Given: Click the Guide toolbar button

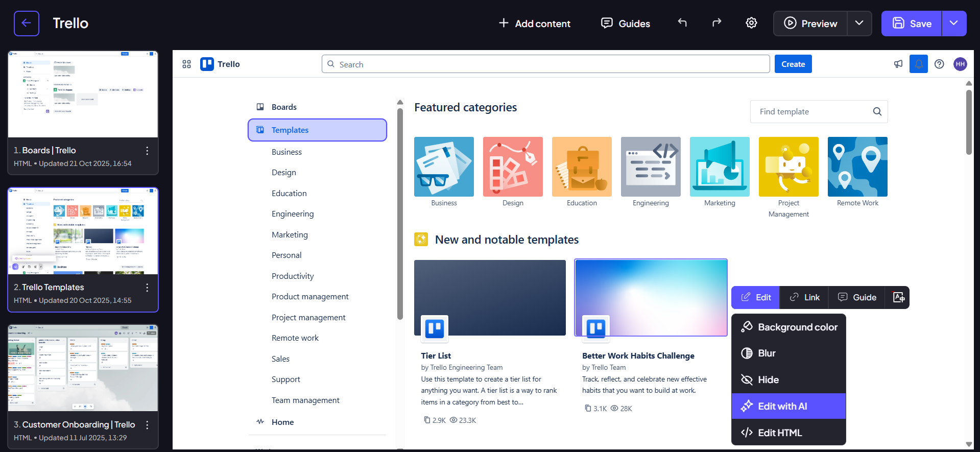Looking at the screenshot, I should pyautogui.click(x=857, y=297).
